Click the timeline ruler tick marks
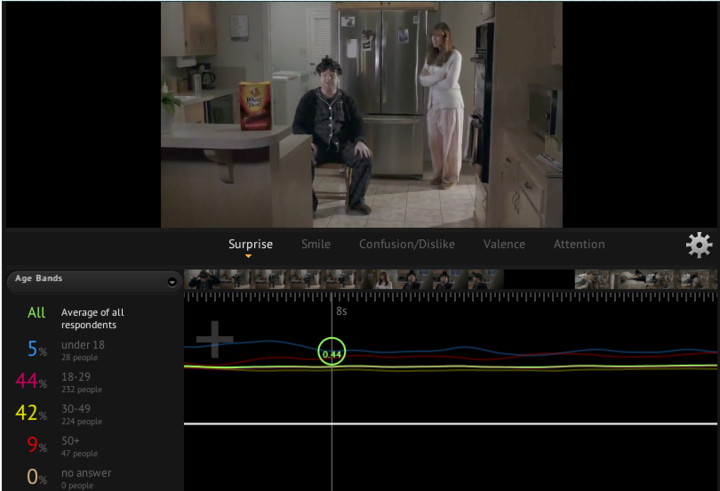720x491 pixels. [450, 297]
